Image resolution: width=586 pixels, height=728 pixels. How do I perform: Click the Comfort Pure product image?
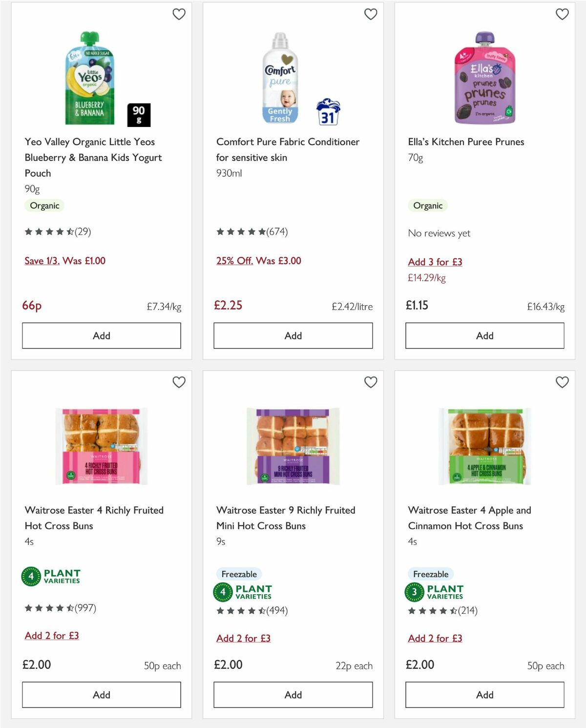click(x=281, y=78)
